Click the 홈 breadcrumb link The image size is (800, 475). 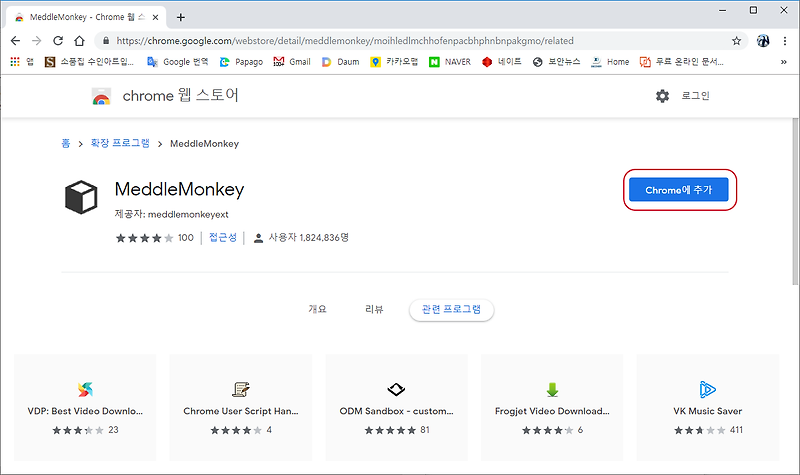coord(66,143)
